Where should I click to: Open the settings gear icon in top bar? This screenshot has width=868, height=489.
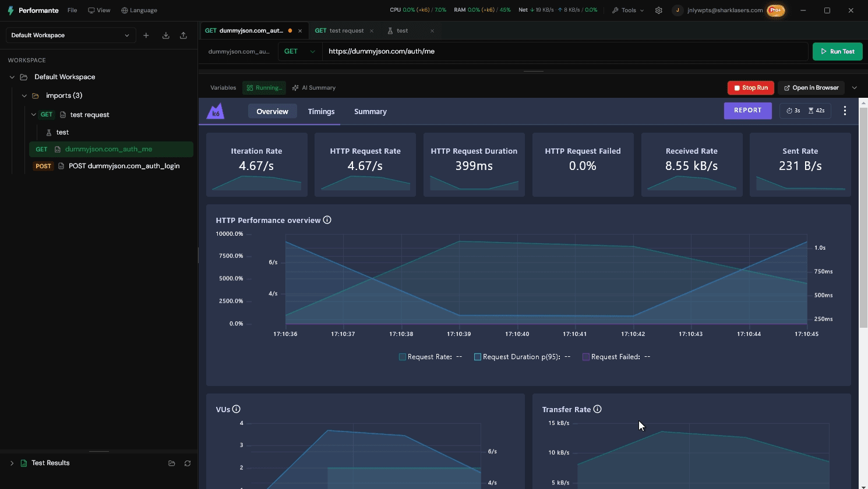[659, 10]
